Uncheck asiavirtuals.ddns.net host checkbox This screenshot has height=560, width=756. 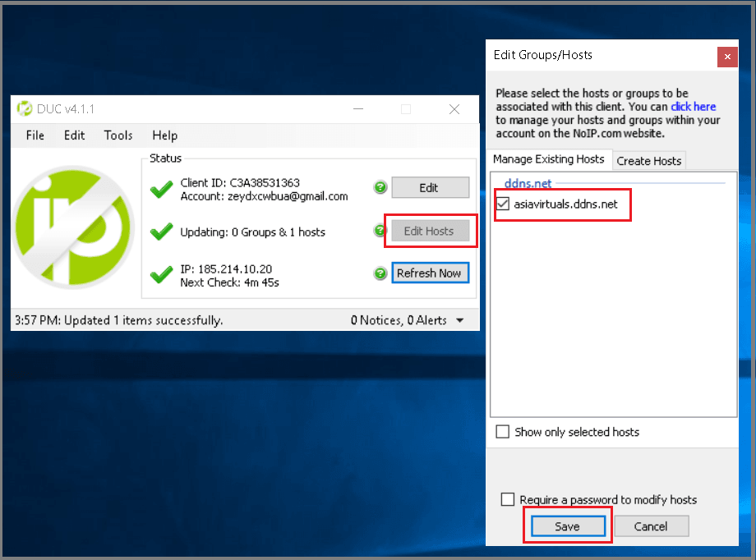coord(503,204)
